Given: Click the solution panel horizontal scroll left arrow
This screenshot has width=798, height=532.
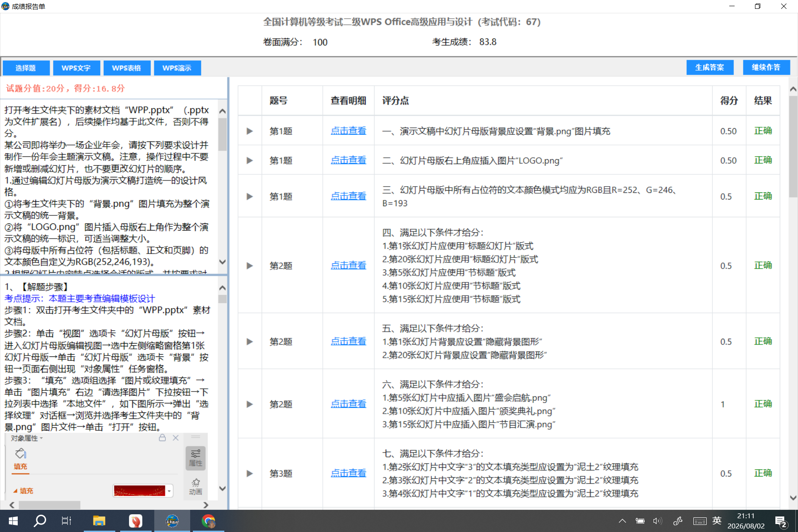Looking at the screenshot, I should point(12,505).
